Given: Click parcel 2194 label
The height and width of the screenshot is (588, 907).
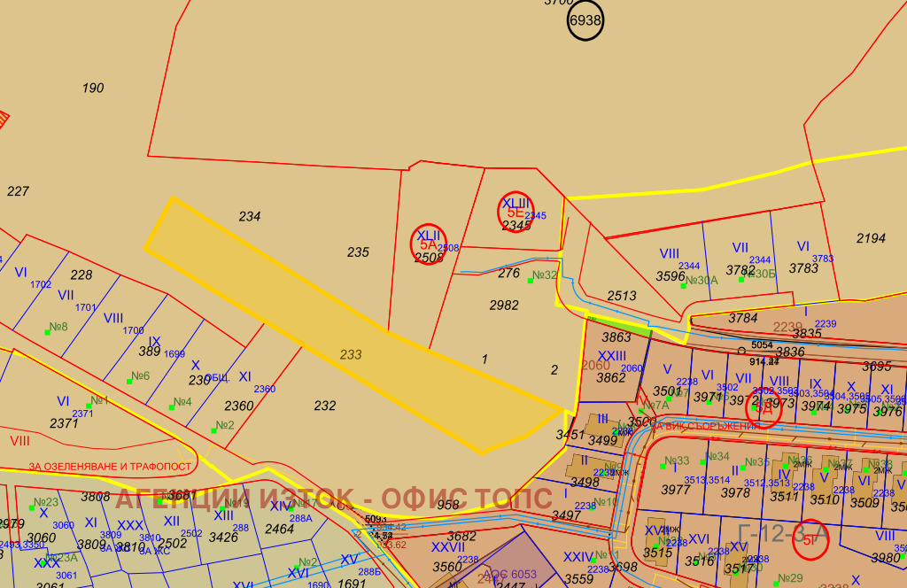Looking at the screenshot, I should pyautogui.click(x=871, y=238).
